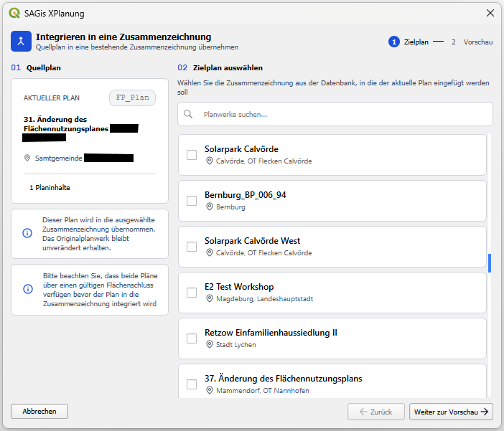Click location pin under Solarpark Calvörde West
504x431 pixels.
click(x=210, y=252)
